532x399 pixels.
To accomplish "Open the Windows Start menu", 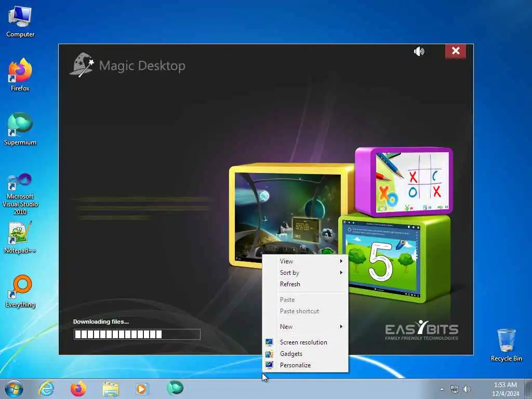I will click(14, 389).
